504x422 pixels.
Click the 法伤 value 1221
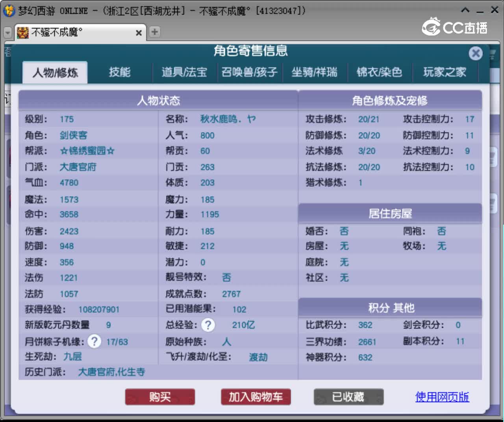69,278
